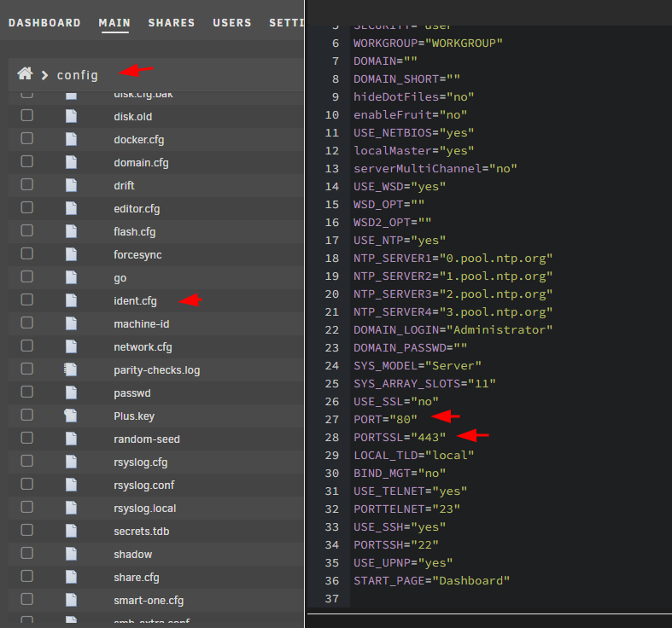This screenshot has height=628, width=672.
Task: Click the NTP_SERVER1 line in editor
Action: click(453, 259)
